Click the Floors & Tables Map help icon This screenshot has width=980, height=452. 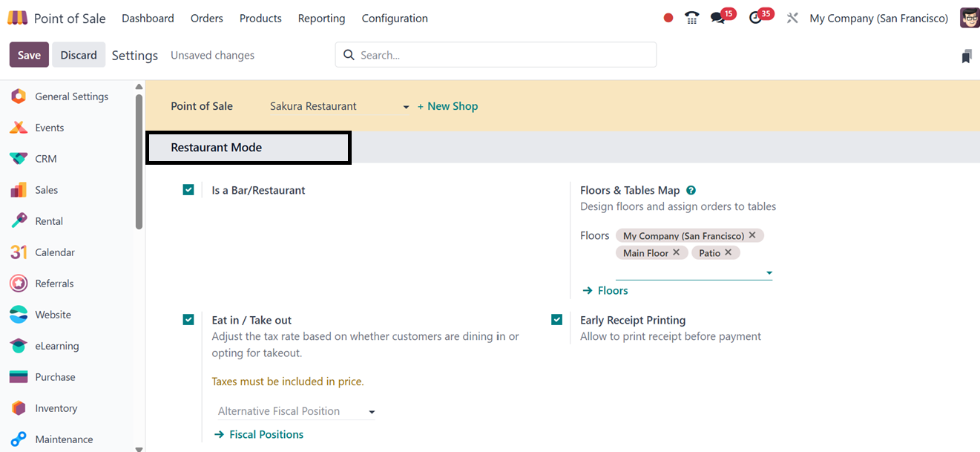point(691,190)
